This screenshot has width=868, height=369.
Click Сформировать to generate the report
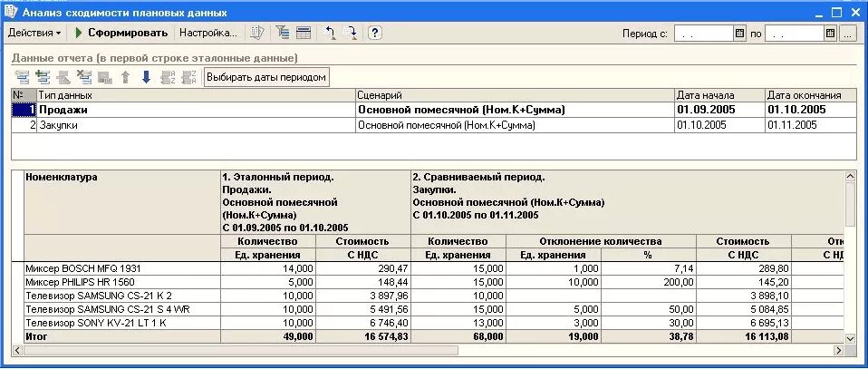pyautogui.click(x=121, y=34)
